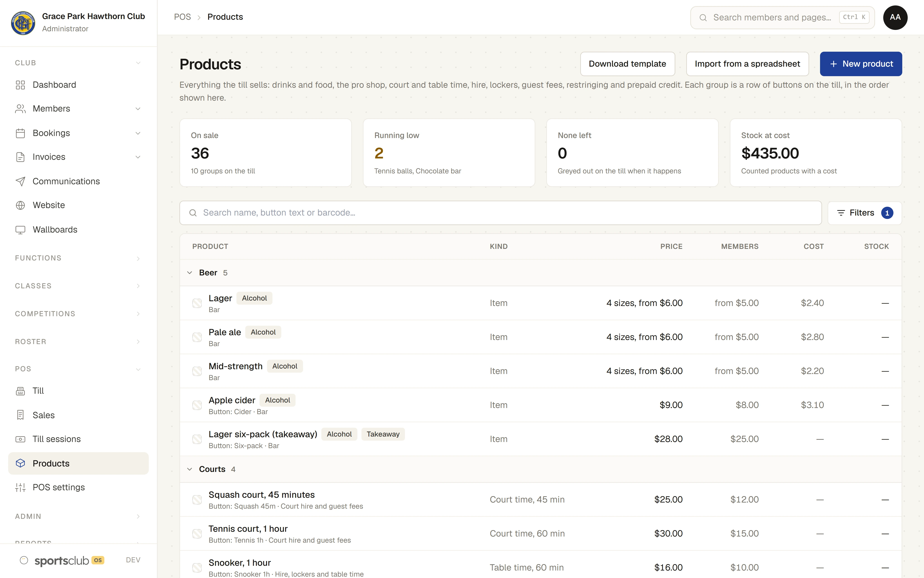Expand the Members sidebar menu
This screenshot has height=578, width=924.
78,109
